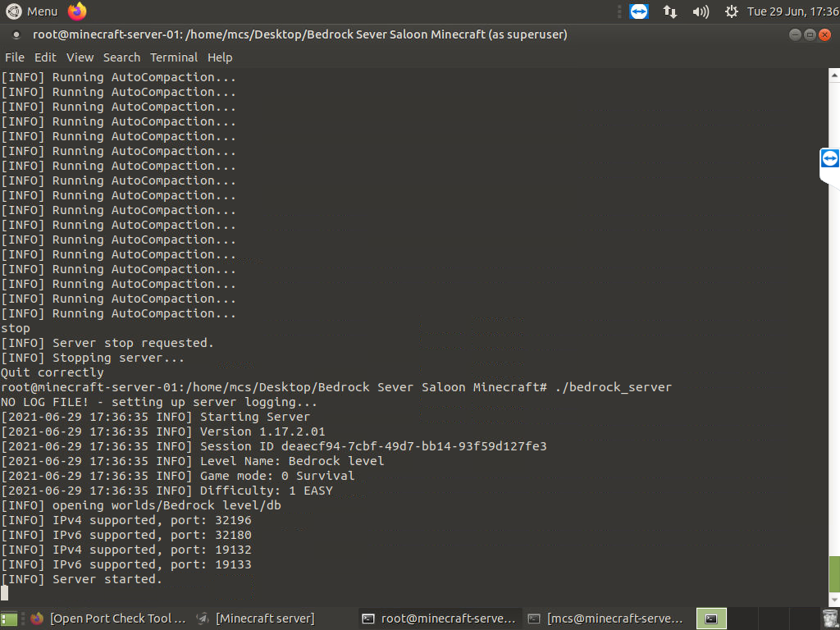Image resolution: width=840 pixels, height=630 pixels.
Task: Click the IPv4 port 32196 line
Action: coord(126,521)
